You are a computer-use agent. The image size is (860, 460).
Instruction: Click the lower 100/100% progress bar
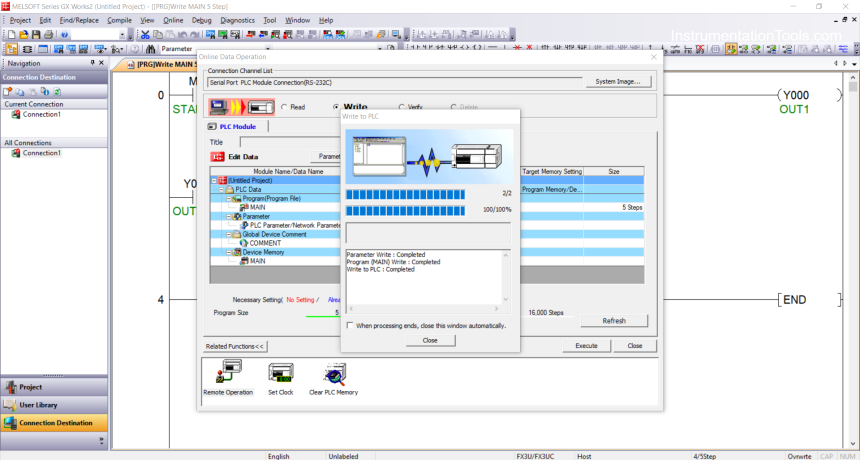point(405,211)
